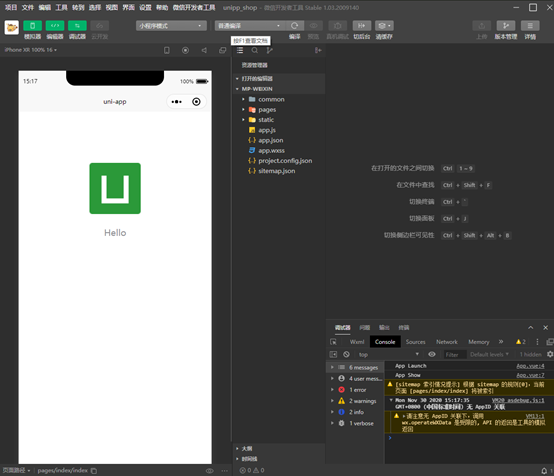Open the clear cache dropdown
The width and height of the screenshot is (554, 476).
click(x=384, y=26)
